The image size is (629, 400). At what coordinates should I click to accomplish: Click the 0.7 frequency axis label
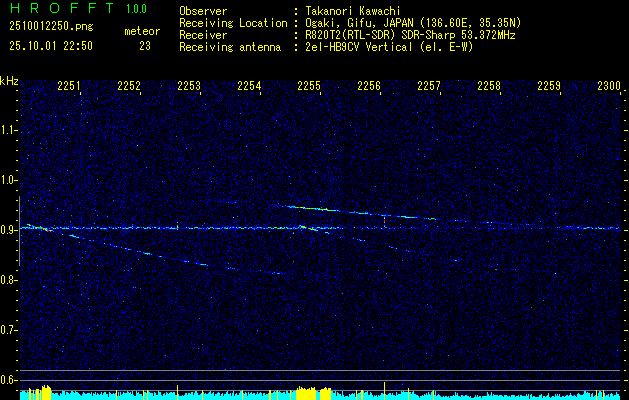(8, 330)
